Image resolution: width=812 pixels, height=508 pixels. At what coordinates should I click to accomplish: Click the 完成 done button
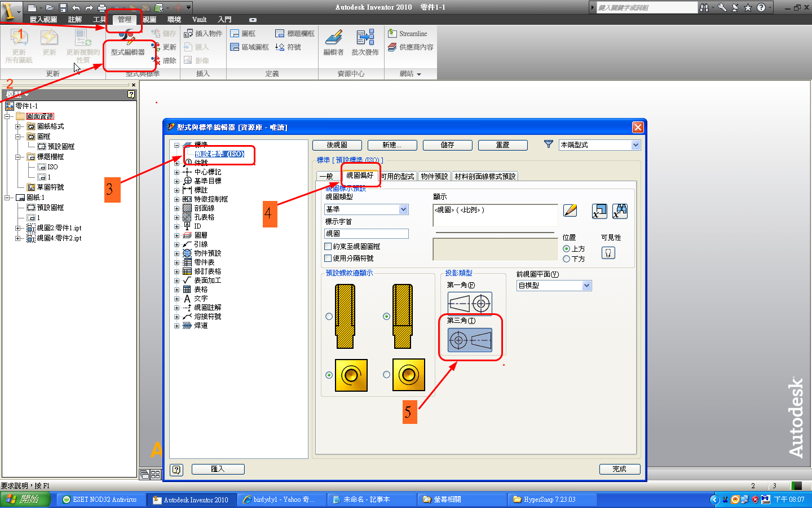[x=620, y=469]
